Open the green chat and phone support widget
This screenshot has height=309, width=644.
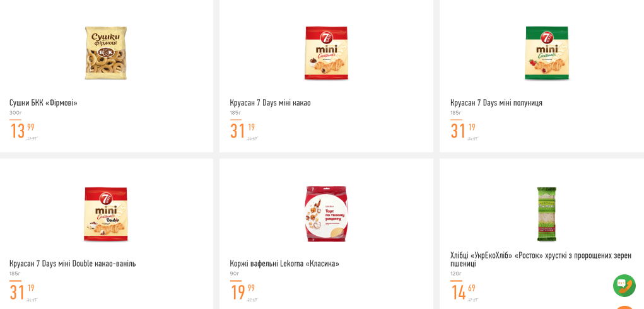point(624,286)
